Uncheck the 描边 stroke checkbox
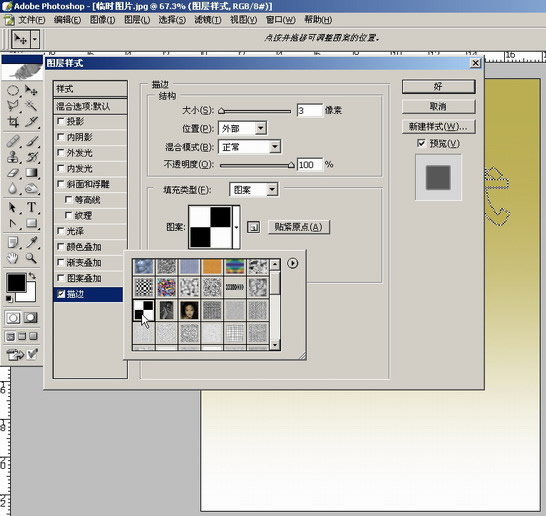This screenshot has height=516, width=546. pyautogui.click(x=61, y=294)
